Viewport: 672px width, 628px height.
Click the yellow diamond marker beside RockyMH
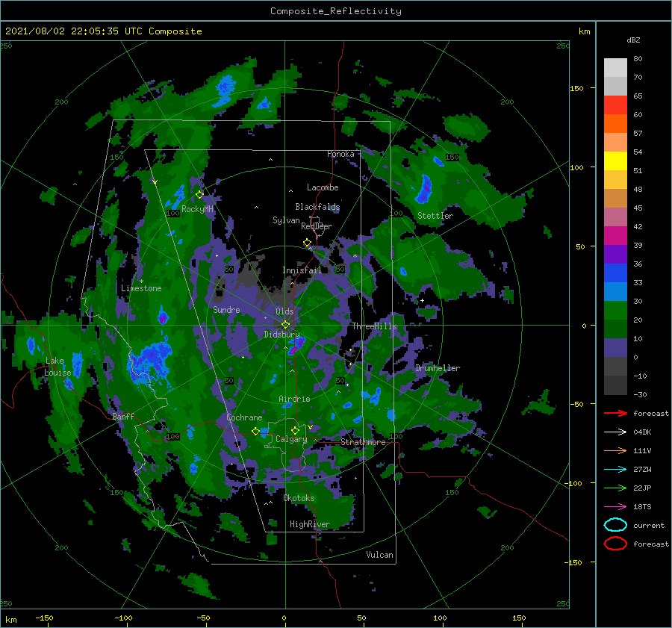[199, 195]
